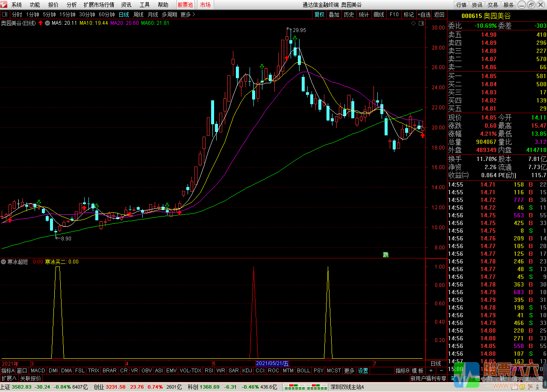Click the 模板 tab
Image resolution: width=547 pixels, height=392 pixels.
point(418,371)
